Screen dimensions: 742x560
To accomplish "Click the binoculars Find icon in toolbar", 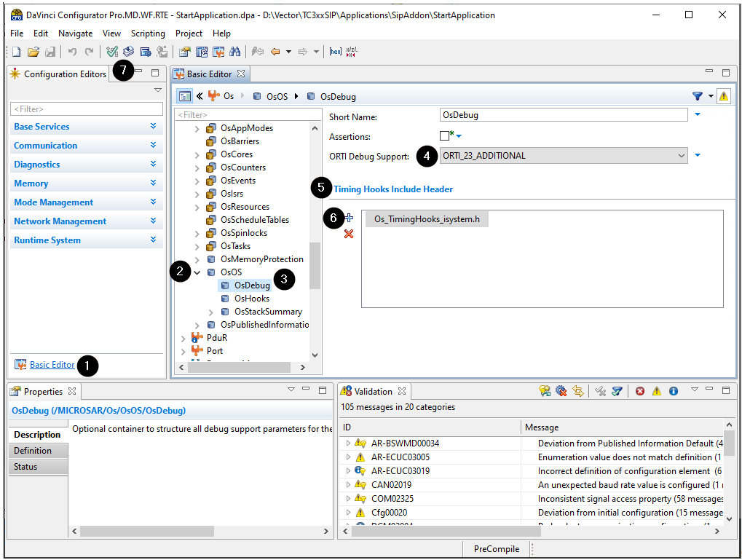I will click(234, 52).
